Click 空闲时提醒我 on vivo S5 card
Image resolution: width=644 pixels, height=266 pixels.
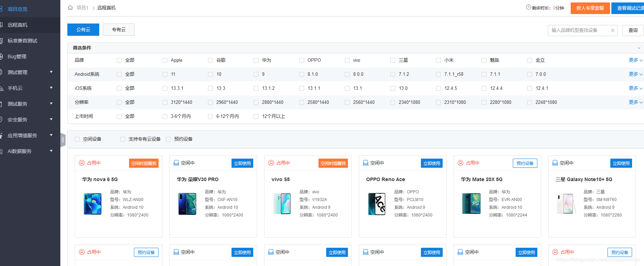[x=333, y=163]
